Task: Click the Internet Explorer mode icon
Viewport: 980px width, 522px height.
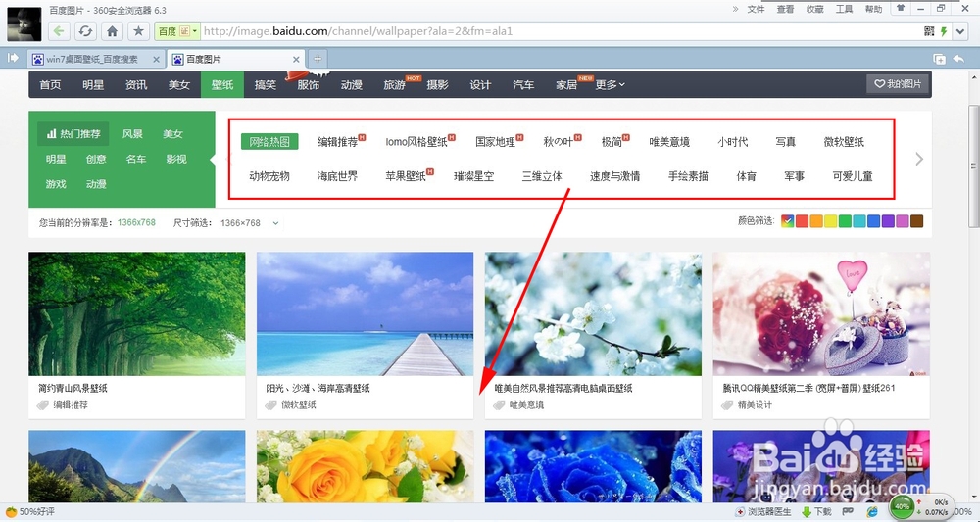Action: click(872, 512)
